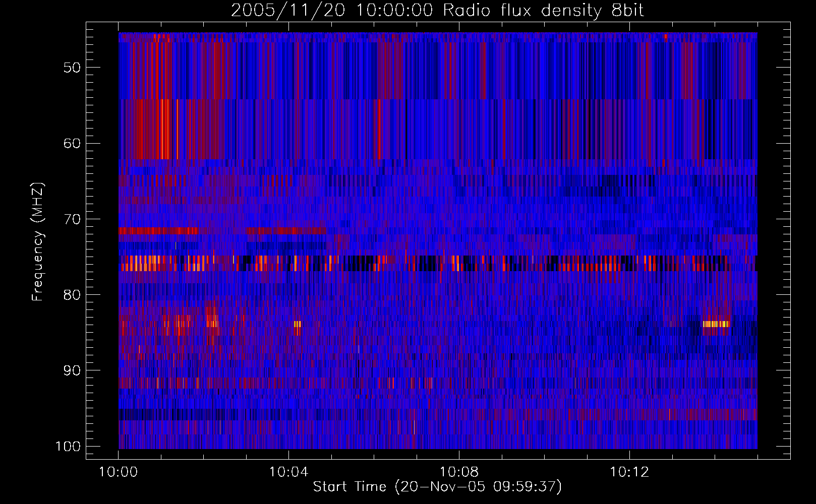Click the 90 frequency tick label
816x504 pixels.
point(72,370)
